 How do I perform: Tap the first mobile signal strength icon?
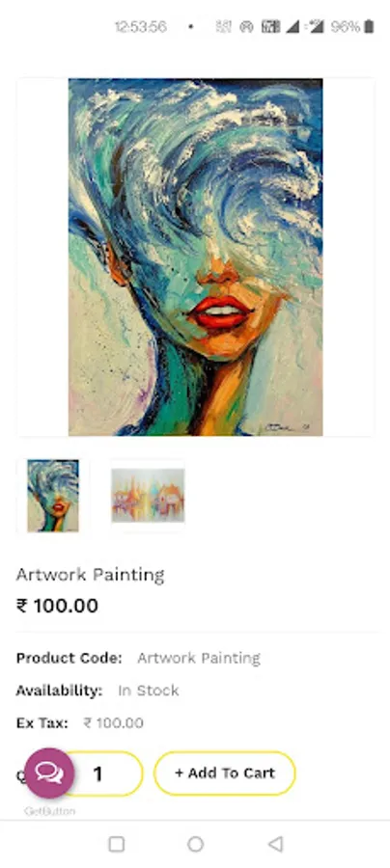292,26
